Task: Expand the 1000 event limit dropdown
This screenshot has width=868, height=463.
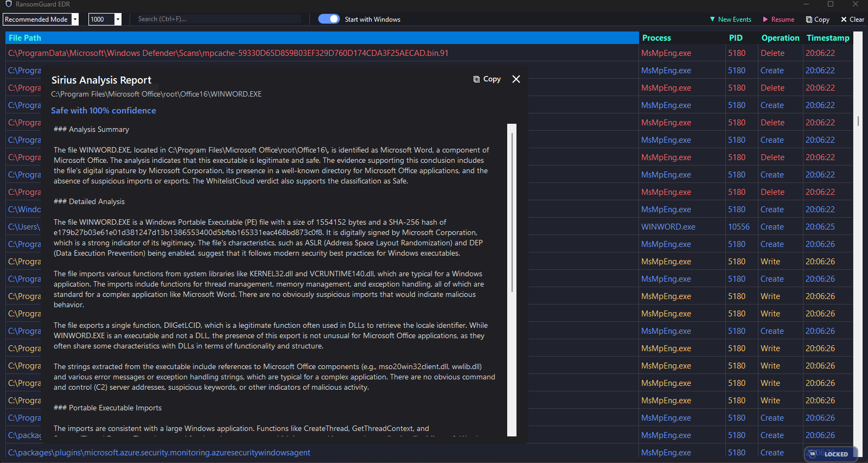Action: [x=105, y=20]
